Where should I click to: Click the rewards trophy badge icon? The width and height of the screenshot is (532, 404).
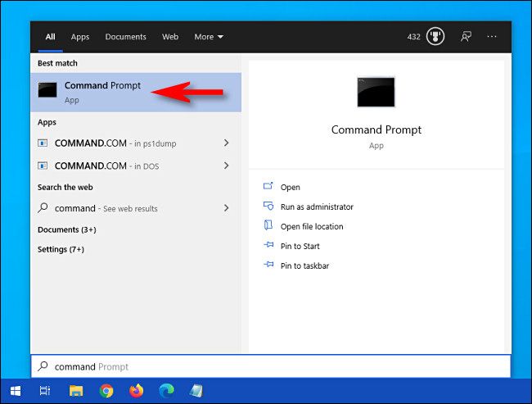pos(436,37)
